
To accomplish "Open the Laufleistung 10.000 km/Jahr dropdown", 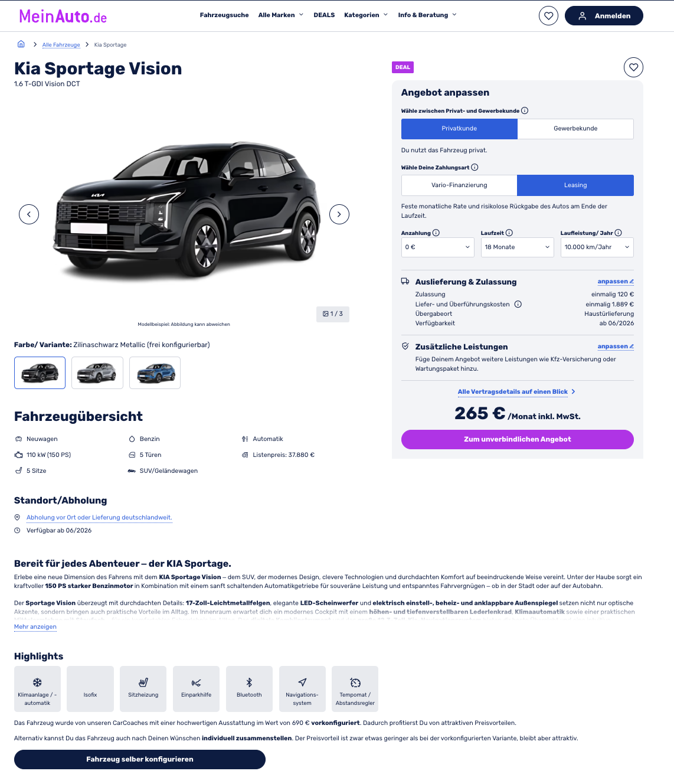I will (x=597, y=247).
